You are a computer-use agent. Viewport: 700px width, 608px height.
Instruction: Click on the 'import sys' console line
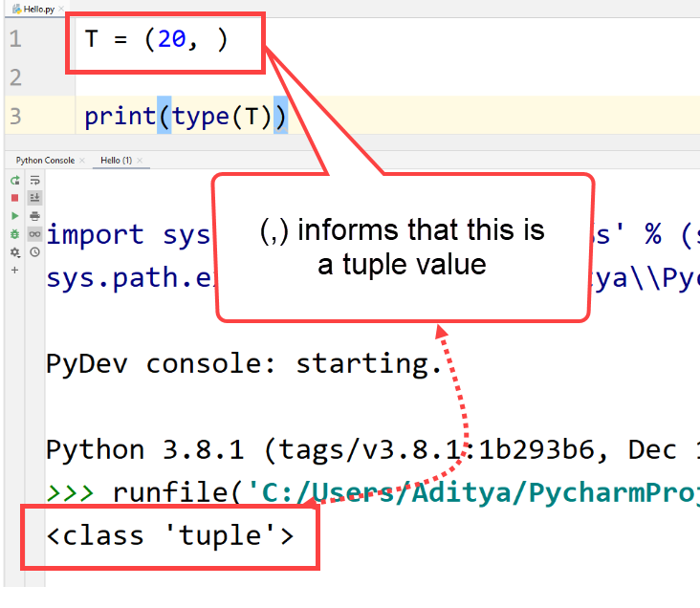(x=128, y=234)
